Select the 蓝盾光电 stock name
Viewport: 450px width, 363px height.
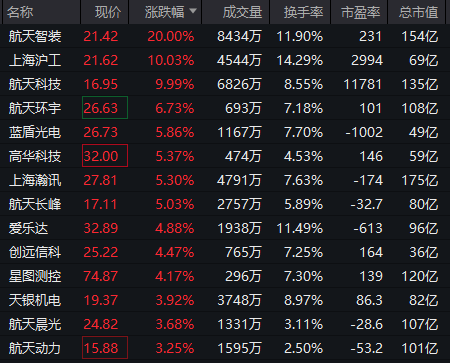pos(35,132)
